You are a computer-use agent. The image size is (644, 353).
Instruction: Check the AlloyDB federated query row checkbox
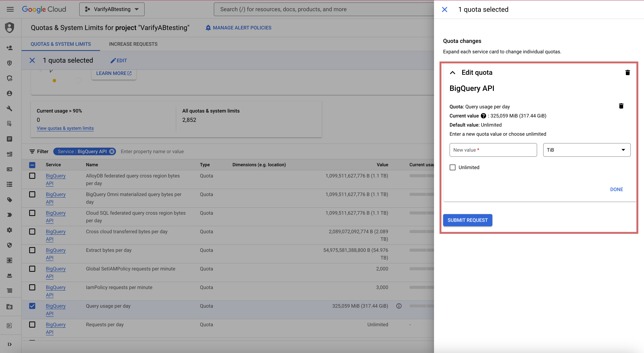[32, 176]
